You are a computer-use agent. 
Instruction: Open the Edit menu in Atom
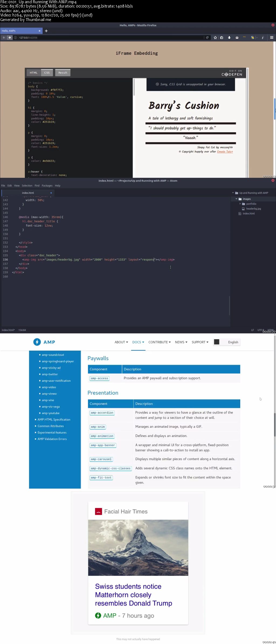(10, 186)
